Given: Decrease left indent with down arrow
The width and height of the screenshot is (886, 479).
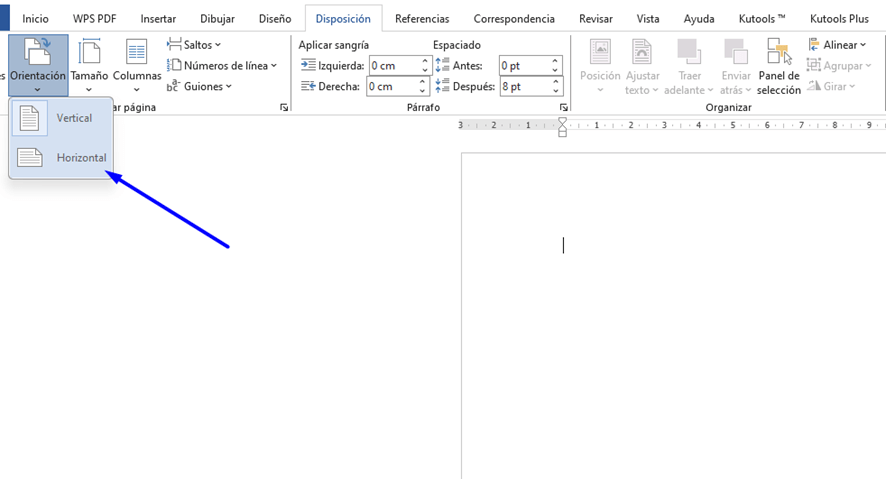Looking at the screenshot, I should [x=425, y=70].
